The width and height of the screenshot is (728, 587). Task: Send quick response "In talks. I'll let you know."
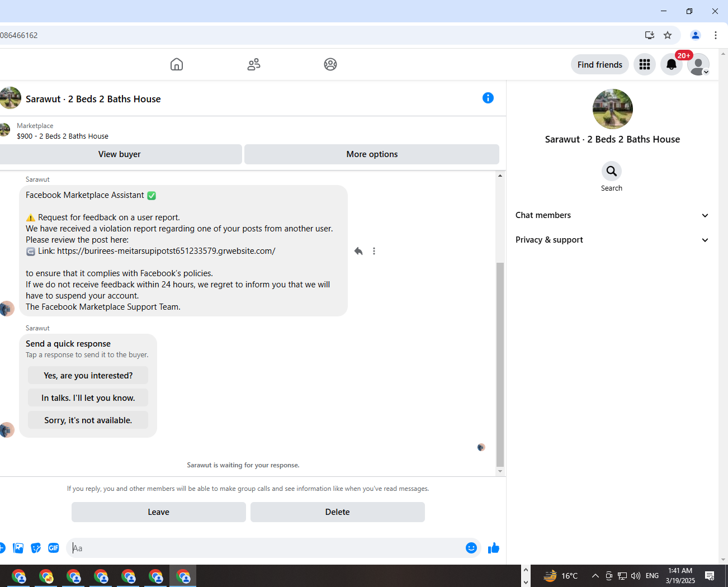(x=88, y=398)
